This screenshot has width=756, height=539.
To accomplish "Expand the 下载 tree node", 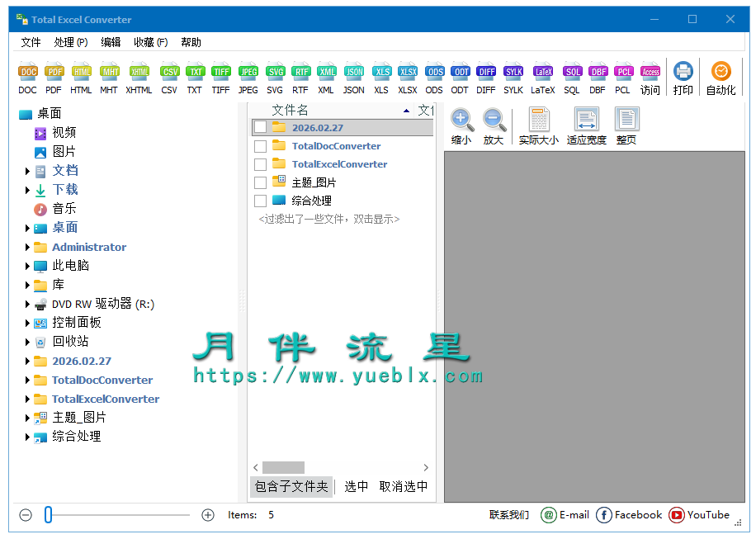I will [x=27, y=190].
